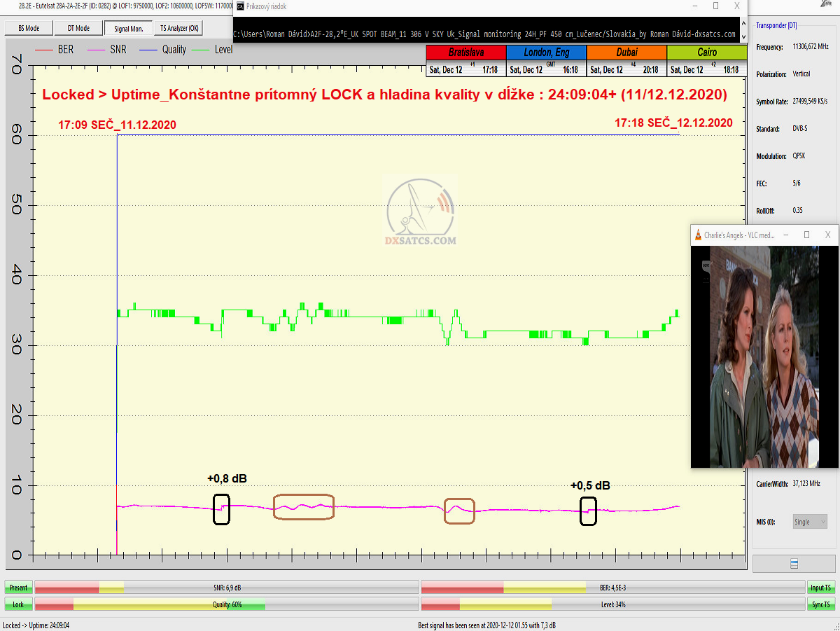Select the Signal Mon. tab
The image size is (840, 631).
(x=127, y=28)
